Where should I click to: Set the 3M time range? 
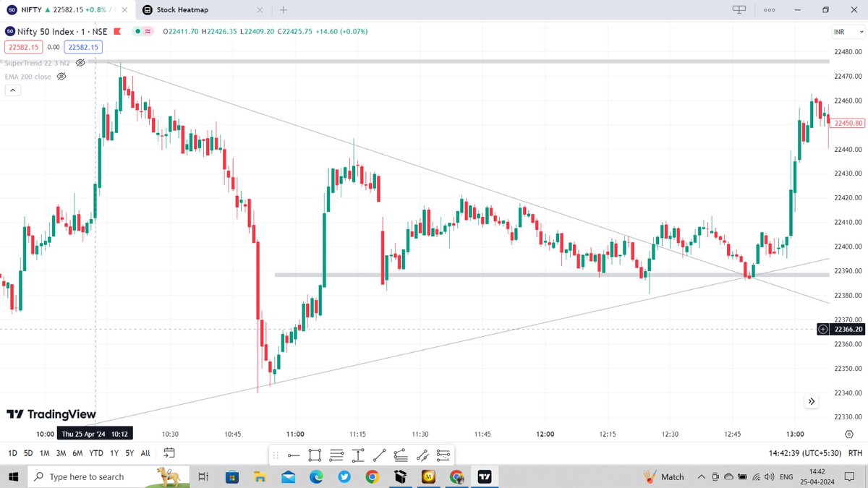pos(61,453)
